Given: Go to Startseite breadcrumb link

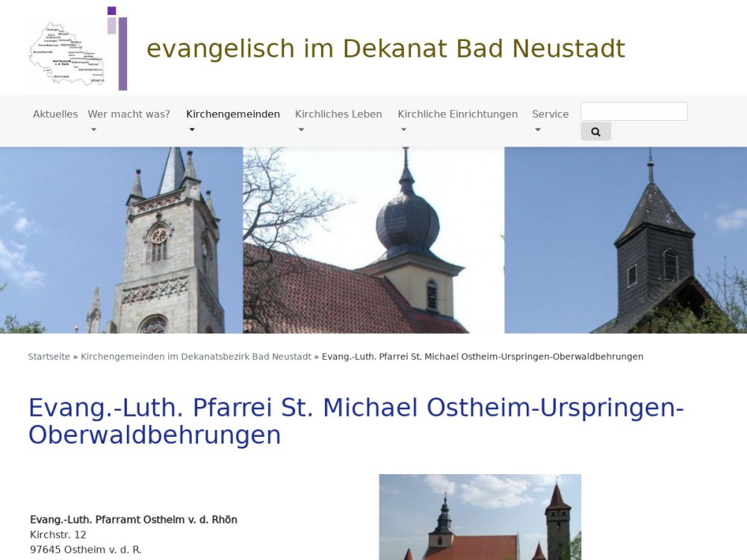Looking at the screenshot, I should tap(49, 357).
